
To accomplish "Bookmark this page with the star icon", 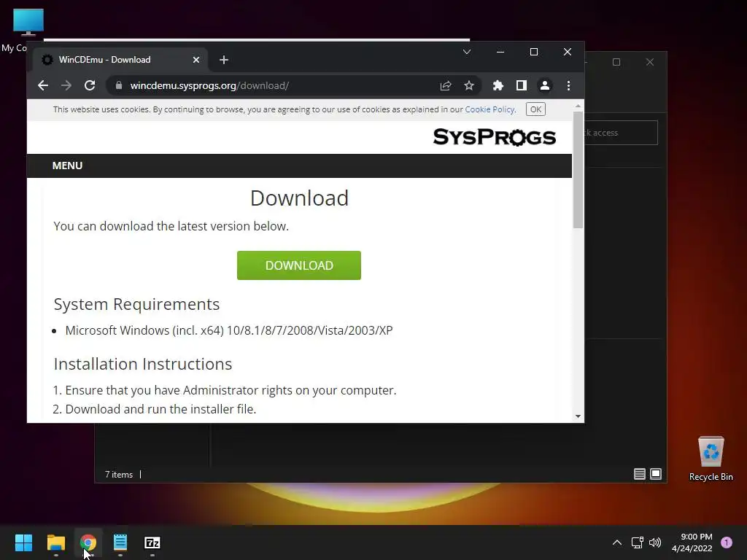I will coord(469,86).
